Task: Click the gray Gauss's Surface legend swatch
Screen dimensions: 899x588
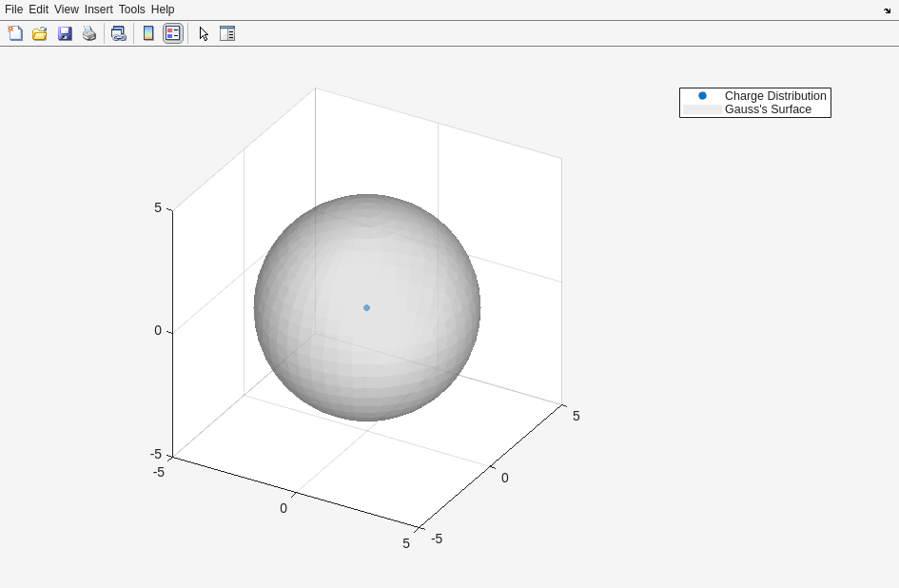Action: coord(702,109)
